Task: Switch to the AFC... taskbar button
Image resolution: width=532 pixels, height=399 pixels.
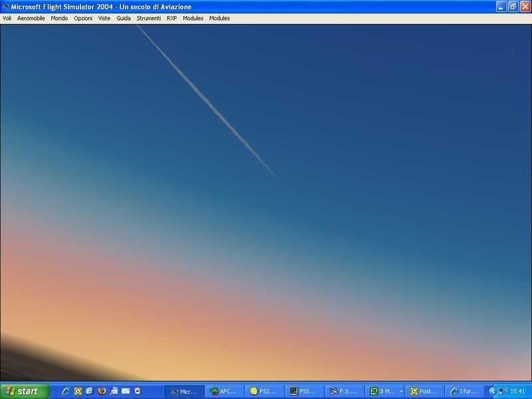Action: click(x=224, y=392)
